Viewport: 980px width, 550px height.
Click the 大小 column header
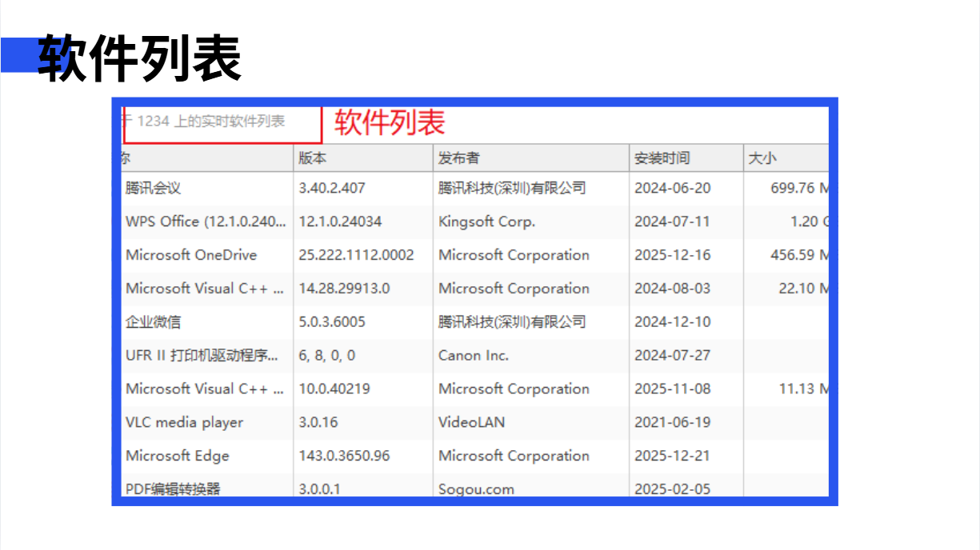pos(786,158)
